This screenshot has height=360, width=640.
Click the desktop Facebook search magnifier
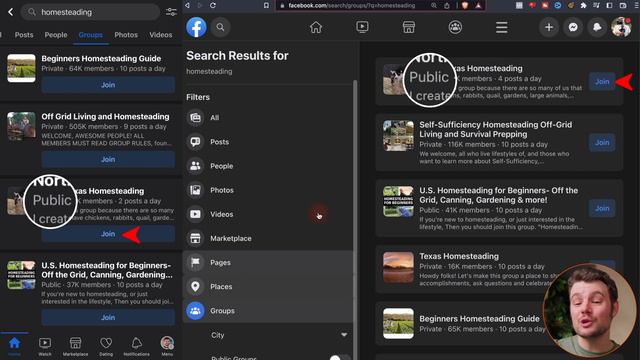tap(220, 27)
